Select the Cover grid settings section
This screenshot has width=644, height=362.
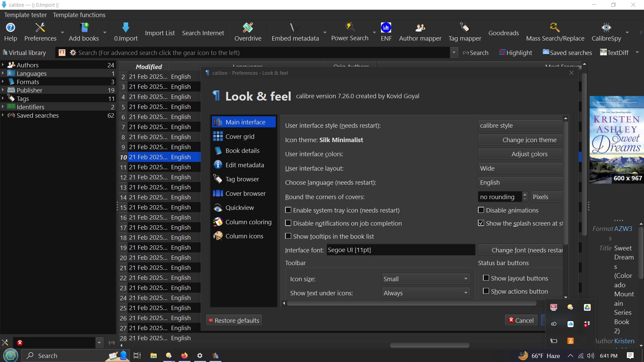(240, 136)
